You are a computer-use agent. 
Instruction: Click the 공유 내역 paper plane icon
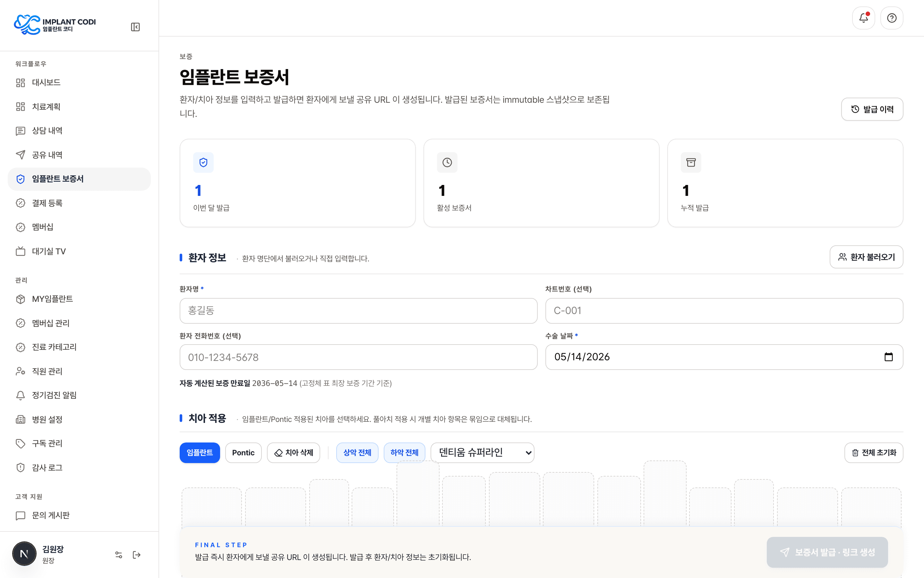pyautogui.click(x=21, y=155)
